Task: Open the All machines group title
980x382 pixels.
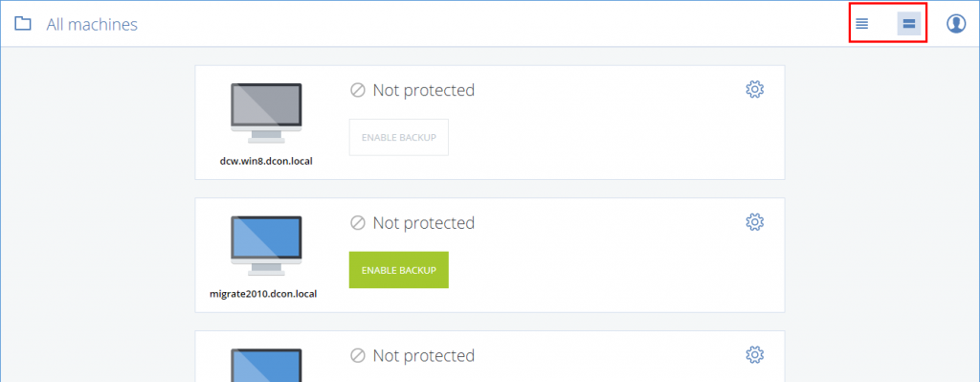Action: (92, 24)
